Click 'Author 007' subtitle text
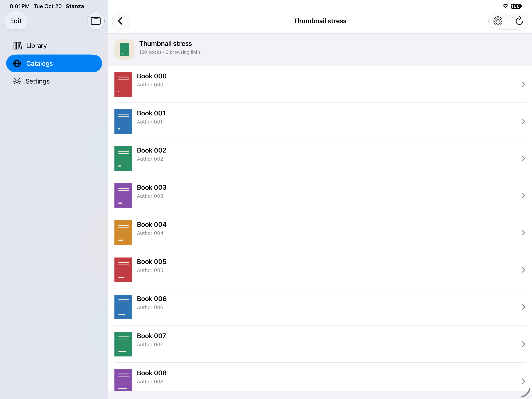Viewport: 532px width, 399px height. tap(150, 345)
